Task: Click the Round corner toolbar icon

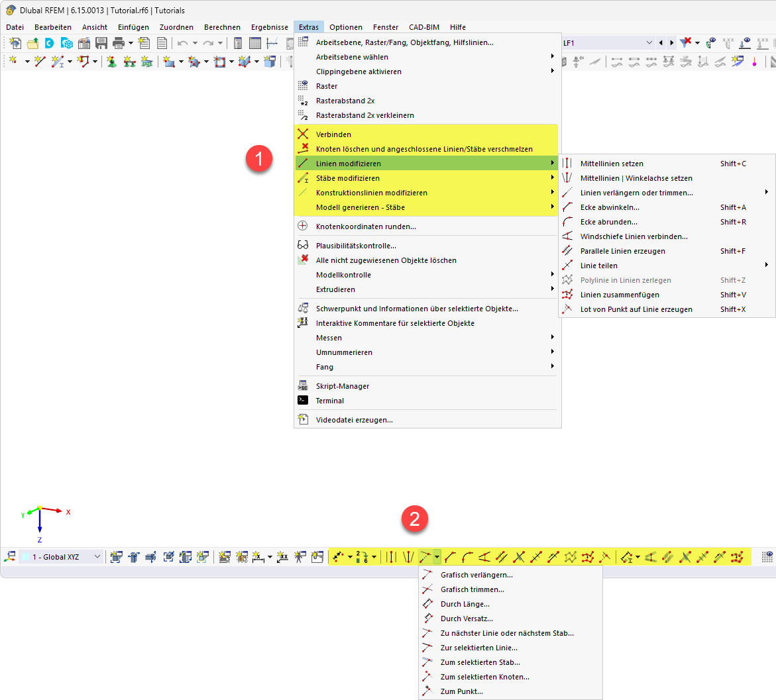Action: point(467,557)
